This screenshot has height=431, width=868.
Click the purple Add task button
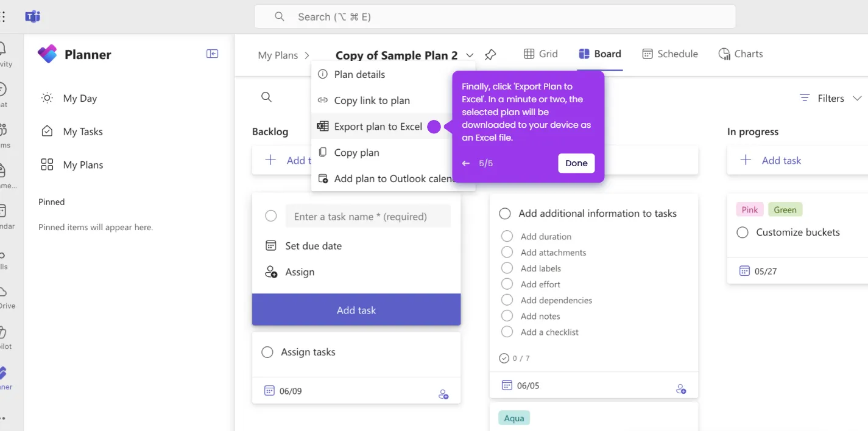click(356, 310)
